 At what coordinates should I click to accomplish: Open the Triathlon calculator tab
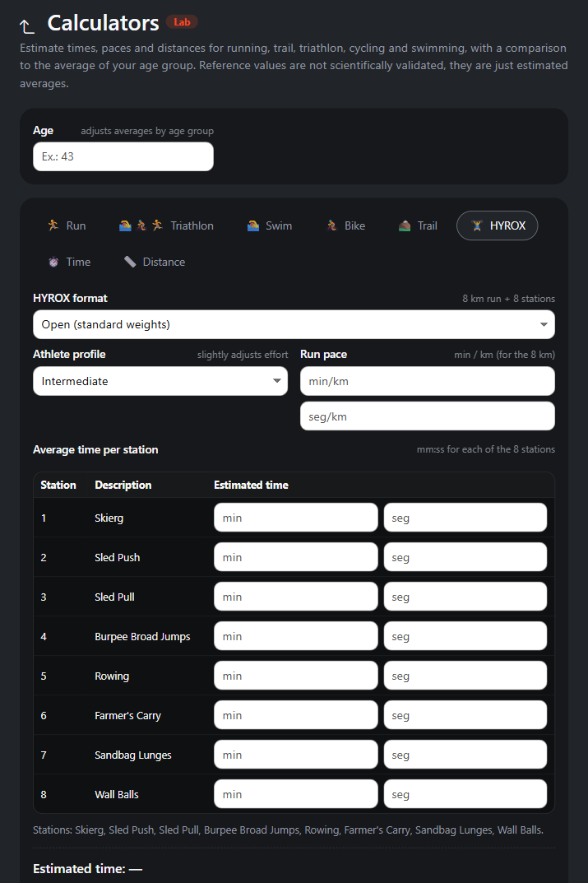pyautogui.click(x=167, y=225)
